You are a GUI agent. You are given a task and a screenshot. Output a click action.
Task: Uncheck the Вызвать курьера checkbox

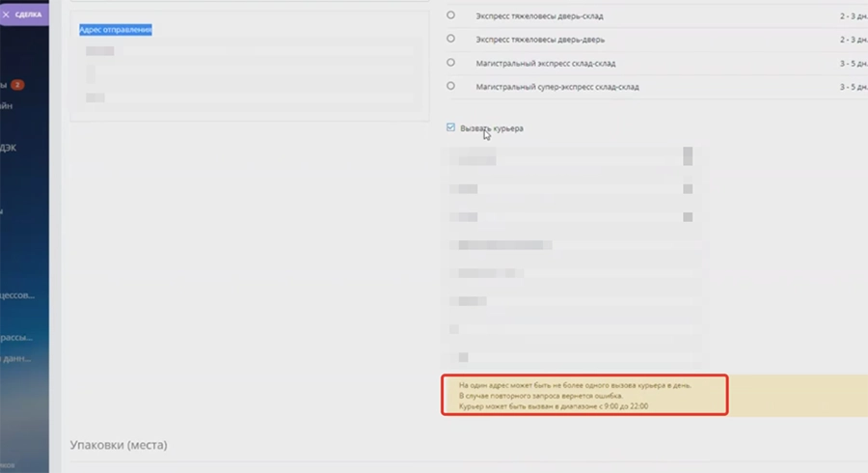click(451, 128)
